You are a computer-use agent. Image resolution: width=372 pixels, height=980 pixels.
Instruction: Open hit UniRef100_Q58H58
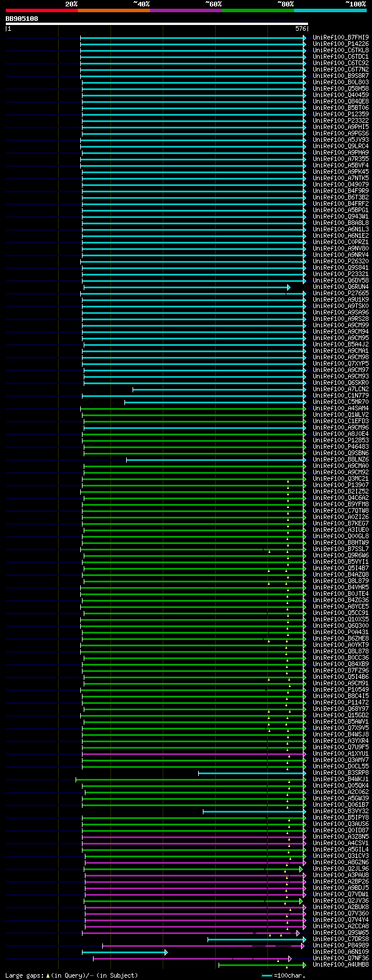click(341, 88)
